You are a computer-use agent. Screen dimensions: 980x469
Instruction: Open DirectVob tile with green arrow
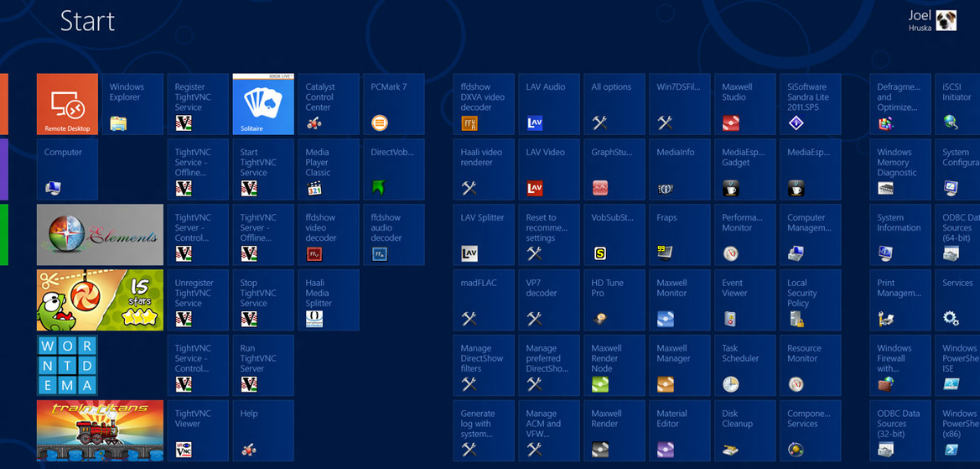tap(394, 169)
